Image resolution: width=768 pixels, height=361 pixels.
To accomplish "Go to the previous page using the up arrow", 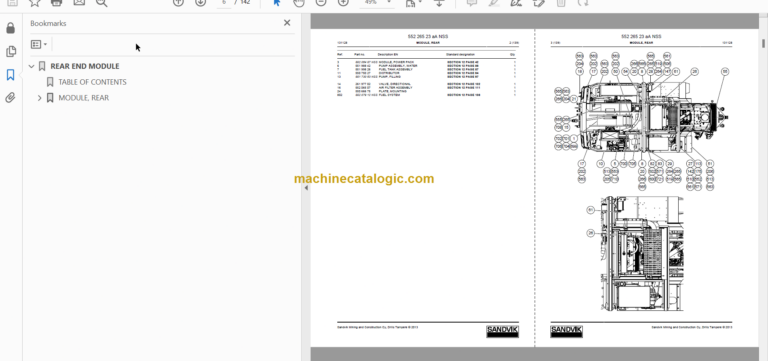I will (178, 3).
